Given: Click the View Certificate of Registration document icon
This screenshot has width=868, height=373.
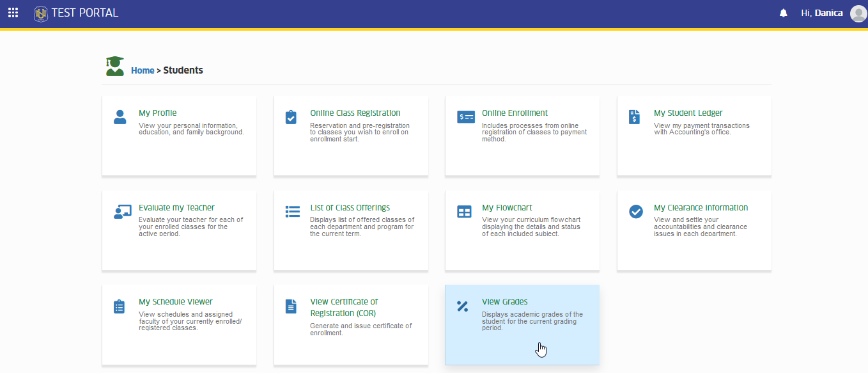Looking at the screenshot, I should tap(291, 306).
